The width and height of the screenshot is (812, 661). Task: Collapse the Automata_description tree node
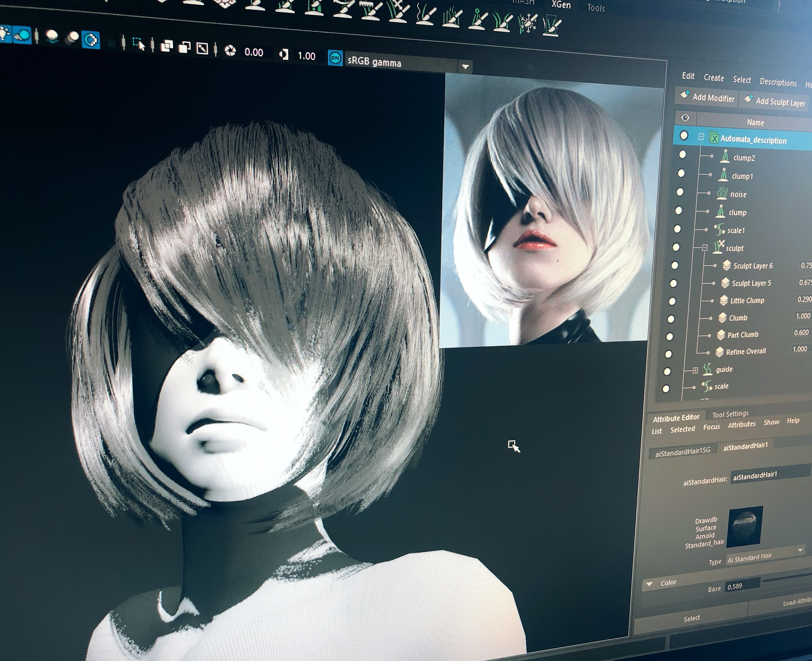[x=701, y=137]
